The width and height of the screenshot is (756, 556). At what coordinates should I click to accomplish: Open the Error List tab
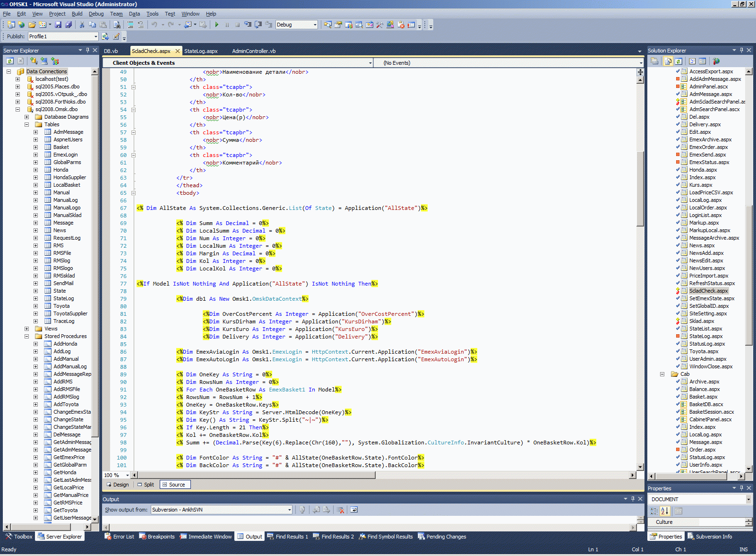pyautogui.click(x=119, y=537)
